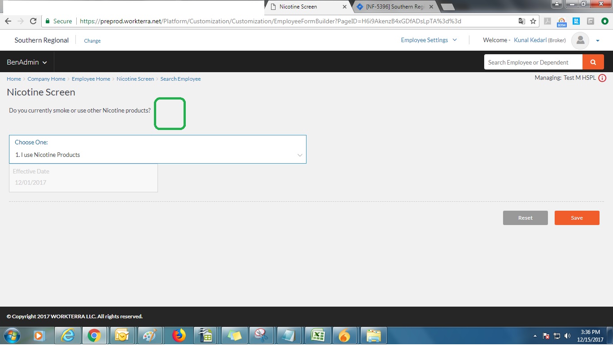Open Excel from the Windows taskbar
This screenshot has height=364, width=613.
[x=318, y=335]
